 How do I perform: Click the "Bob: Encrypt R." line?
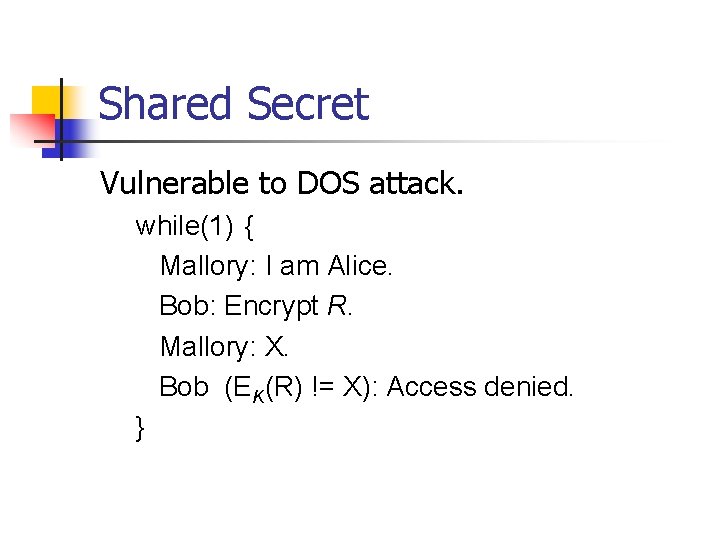(x=256, y=306)
